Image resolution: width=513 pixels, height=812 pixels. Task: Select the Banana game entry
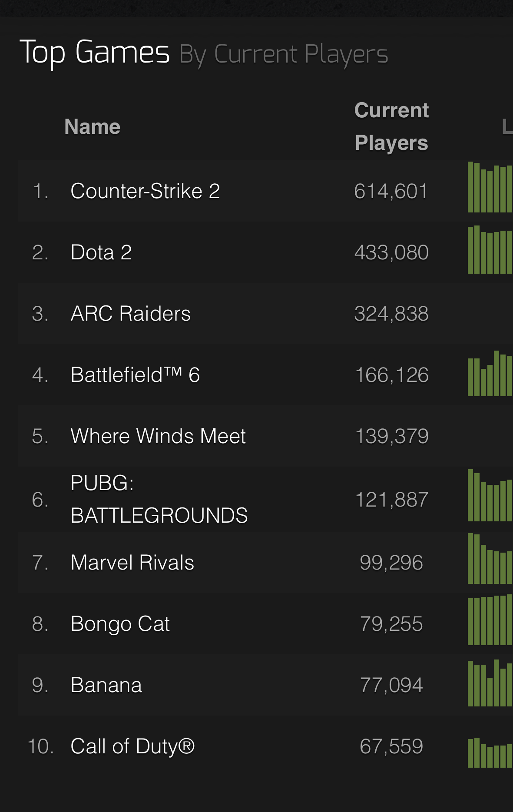pos(106,685)
